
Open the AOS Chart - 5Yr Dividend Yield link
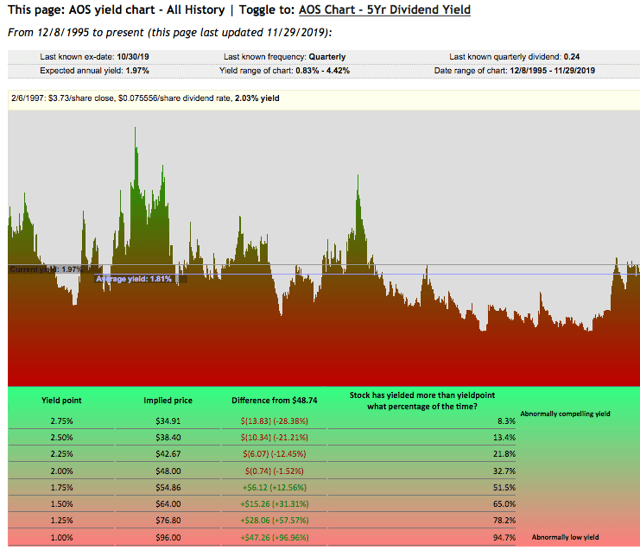pyautogui.click(x=384, y=10)
